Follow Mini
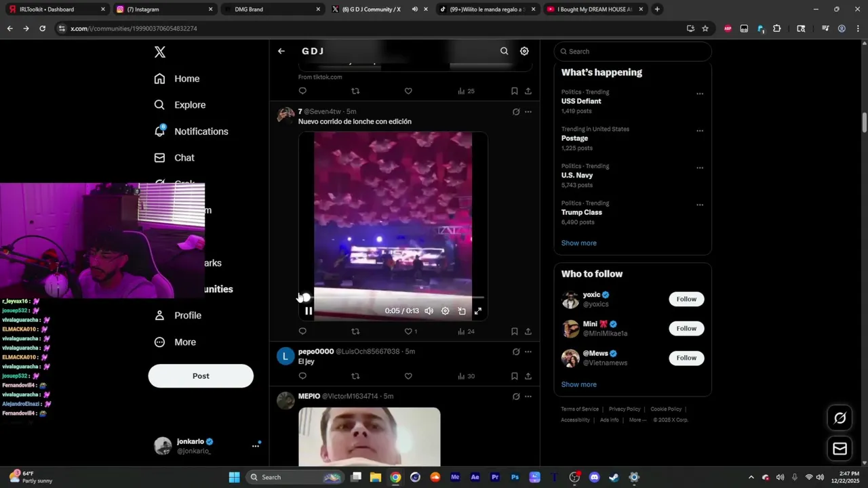 686,329
